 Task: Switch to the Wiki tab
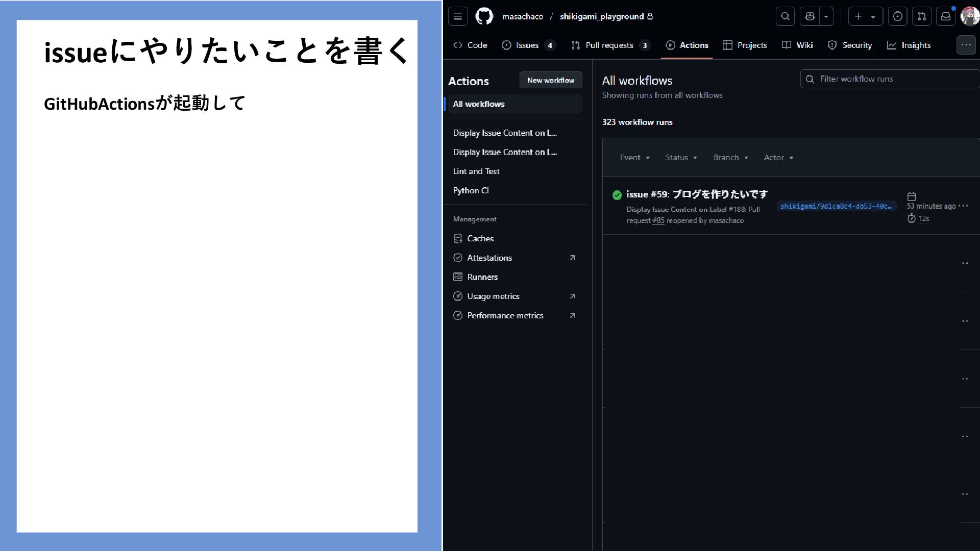click(x=797, y=45)
